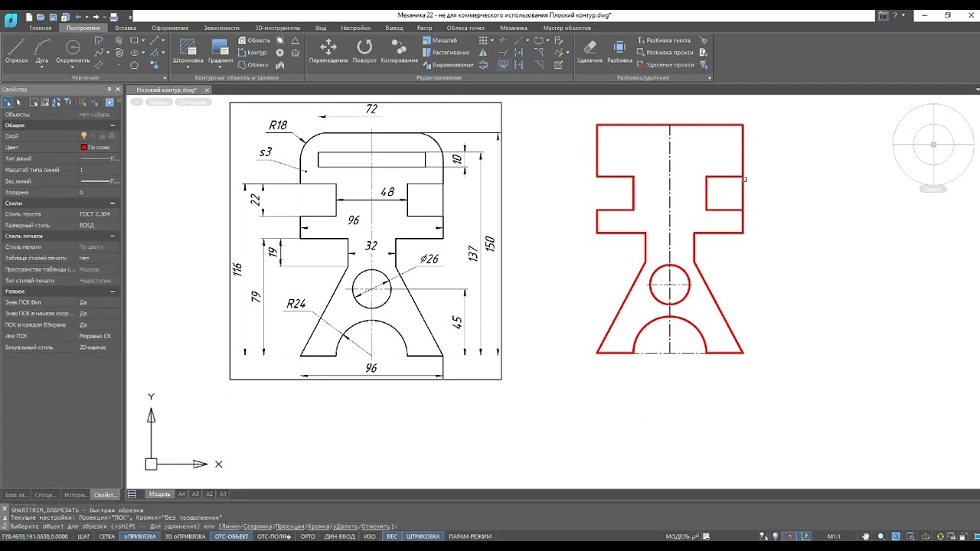Image resolution: width=980 pixels, height=551 pixels.
Task: Choose the Градиент fill tool
Action: click(x=220, y=51)
